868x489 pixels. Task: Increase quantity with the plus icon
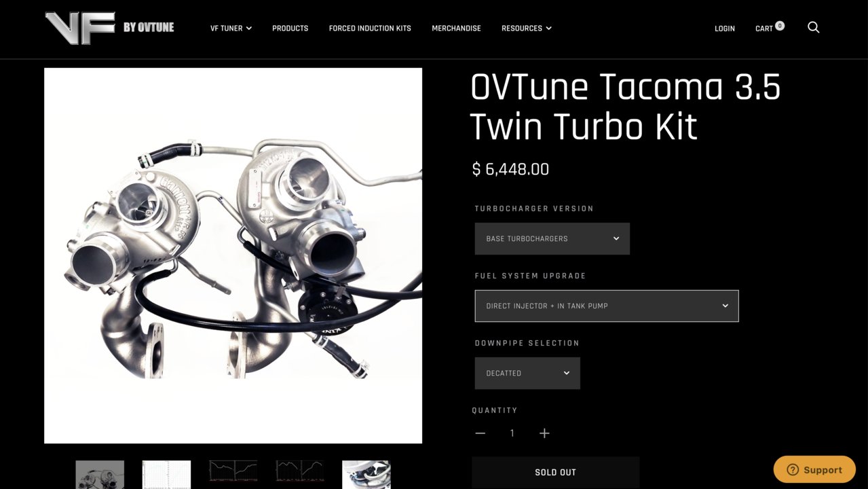tap(544, 433)
